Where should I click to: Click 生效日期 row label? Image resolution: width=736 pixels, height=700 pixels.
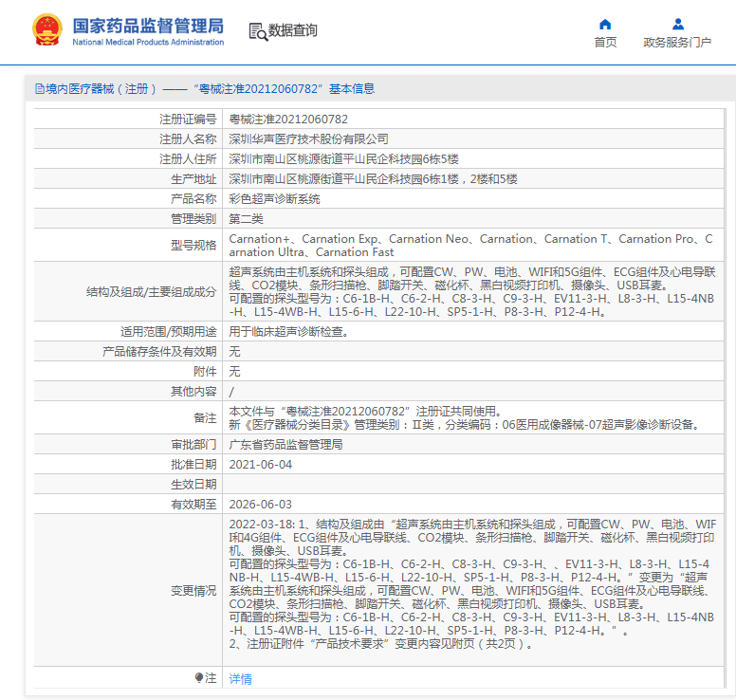tap(193, 485)
